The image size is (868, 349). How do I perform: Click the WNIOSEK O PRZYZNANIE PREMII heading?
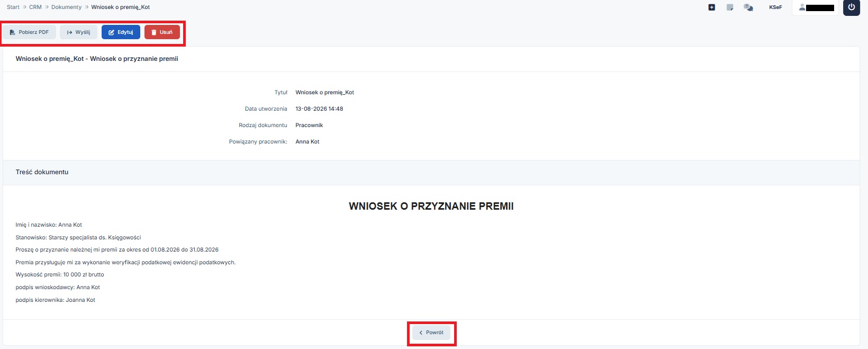[x=431, y=206]
